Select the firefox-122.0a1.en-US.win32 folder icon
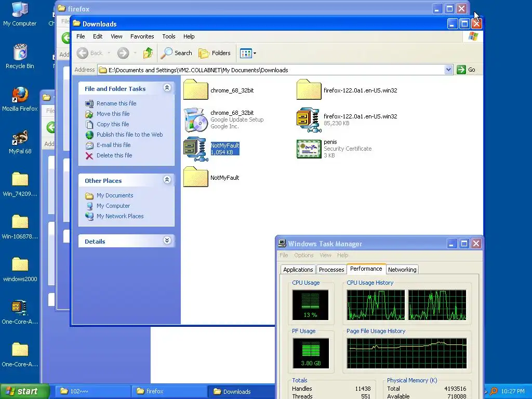Viewport: 532px width, 399px height. (309, 89)
